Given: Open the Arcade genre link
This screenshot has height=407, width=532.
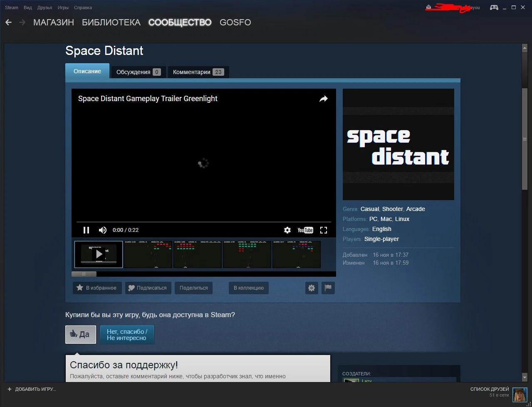Looking at the screenshot, I should click(x=416, y=209).
